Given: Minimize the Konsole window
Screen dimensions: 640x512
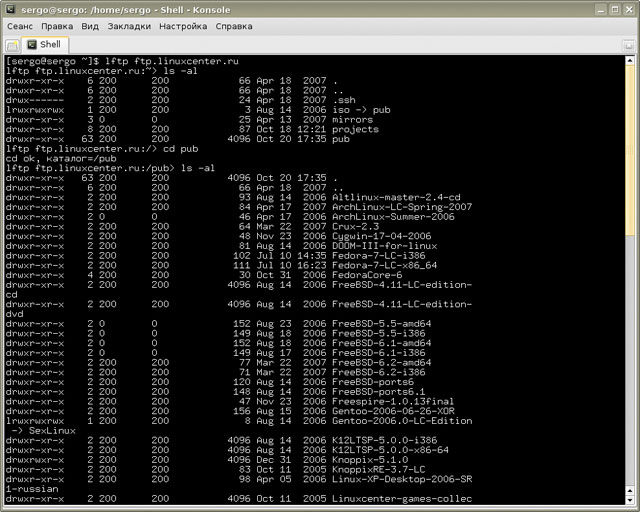Looking at the screenshot, I should tap(600, 9).
